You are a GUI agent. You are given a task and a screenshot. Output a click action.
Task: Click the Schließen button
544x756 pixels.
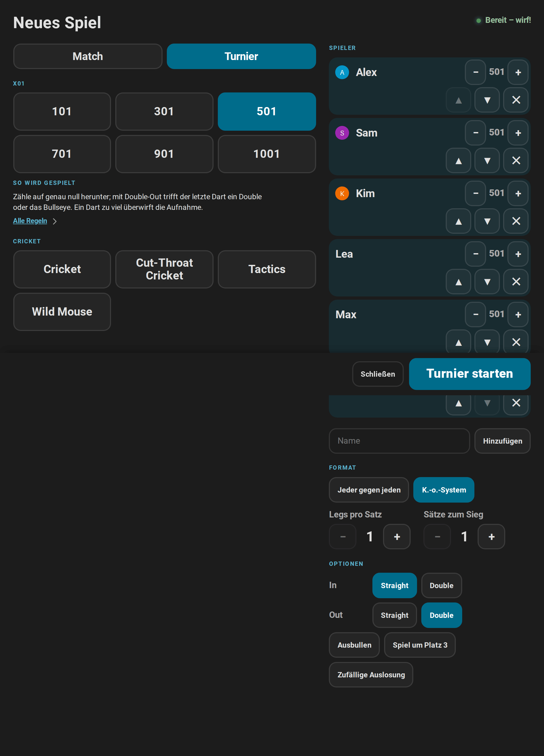click(x=378, y=374)
